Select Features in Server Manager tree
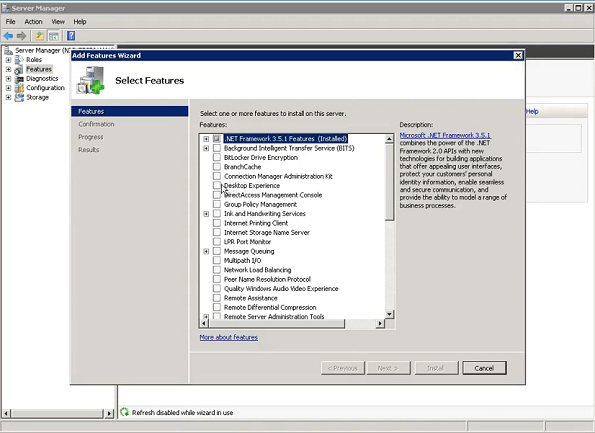 click(x=39, y=69)
